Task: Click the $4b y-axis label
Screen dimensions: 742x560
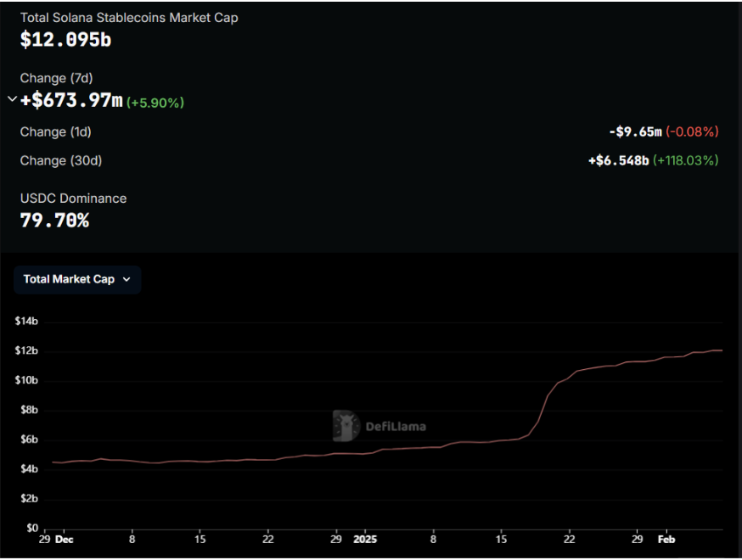Action: point(29,469)
